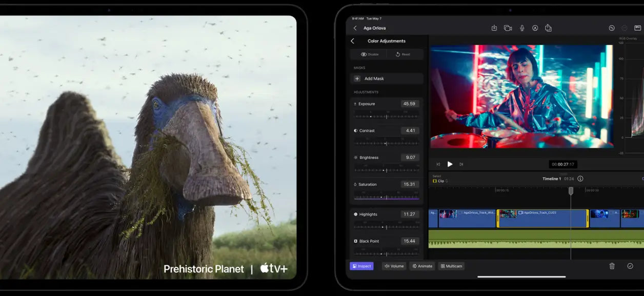Image resolution: width=644 pixels, height=296 pixels.
Task: Click the playhead handle on the timeline ruler
Action: tap(571, 191)
